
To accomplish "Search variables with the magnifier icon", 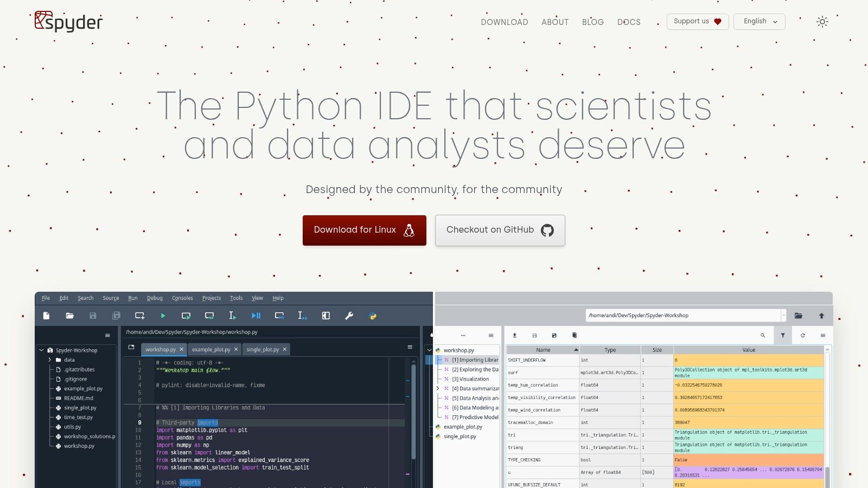I will pyautogui.click(x=763, y=335).
